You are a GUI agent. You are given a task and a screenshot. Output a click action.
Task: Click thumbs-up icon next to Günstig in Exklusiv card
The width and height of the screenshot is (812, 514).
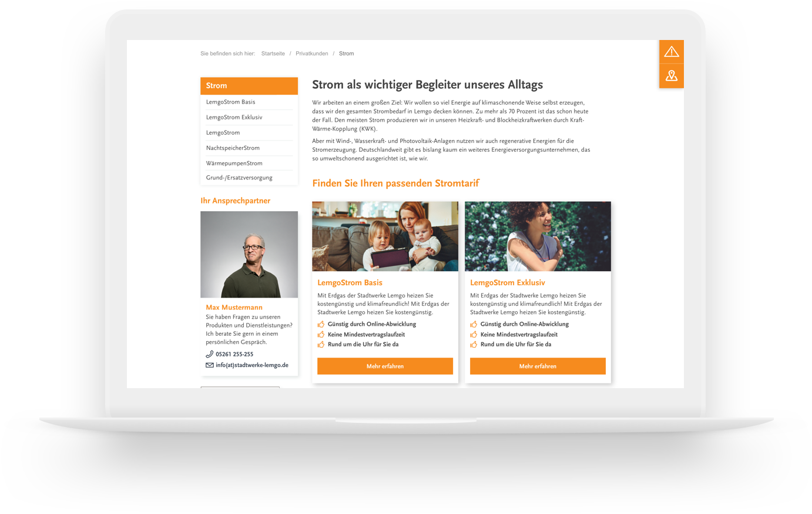[474, 324]
